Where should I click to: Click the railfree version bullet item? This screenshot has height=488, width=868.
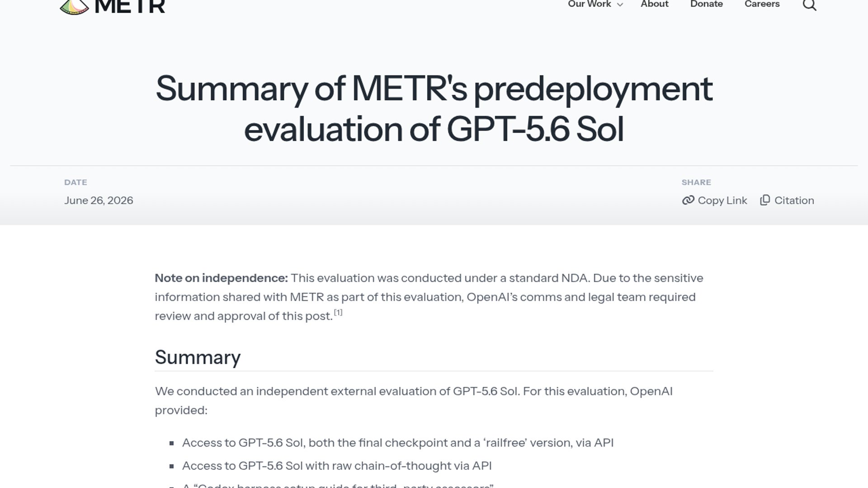398,442
